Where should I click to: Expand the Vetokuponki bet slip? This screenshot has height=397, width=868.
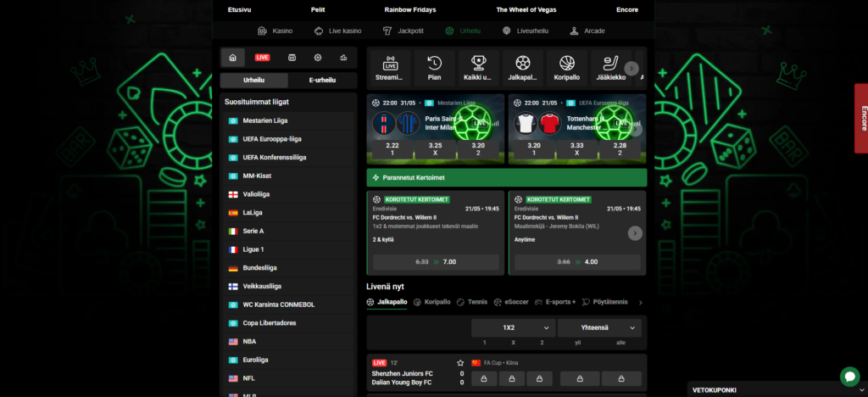tap(778, 390)
